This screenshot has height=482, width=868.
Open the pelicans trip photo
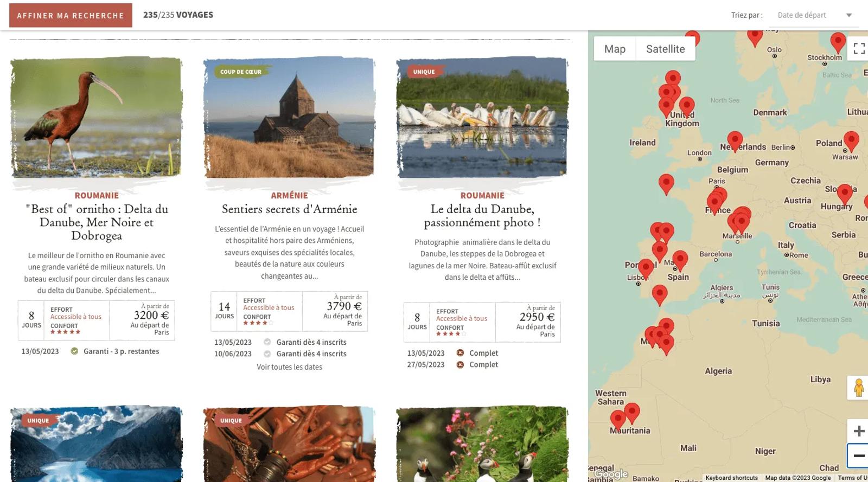[x=482, y=117]
